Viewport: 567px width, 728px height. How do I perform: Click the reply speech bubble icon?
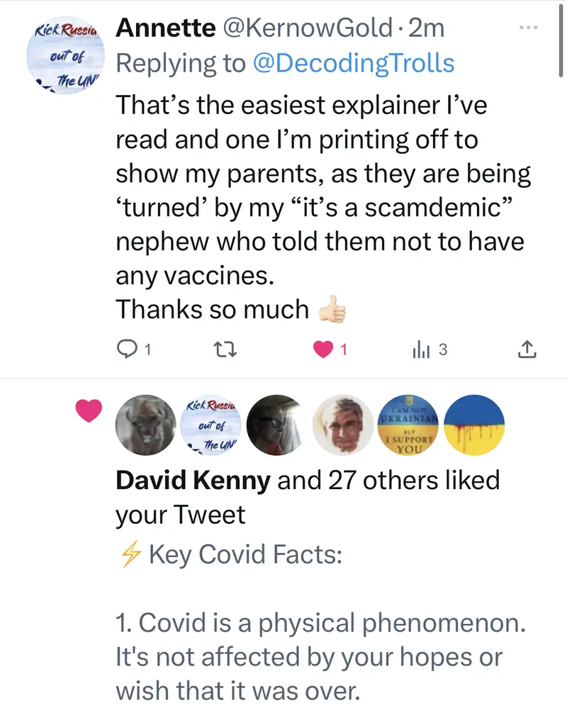(x=126, y=349)
